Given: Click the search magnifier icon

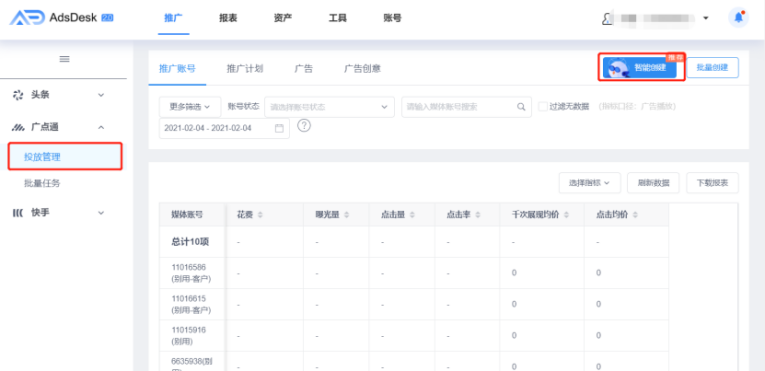Looking at the screenshot, I should tap(521, 107).
